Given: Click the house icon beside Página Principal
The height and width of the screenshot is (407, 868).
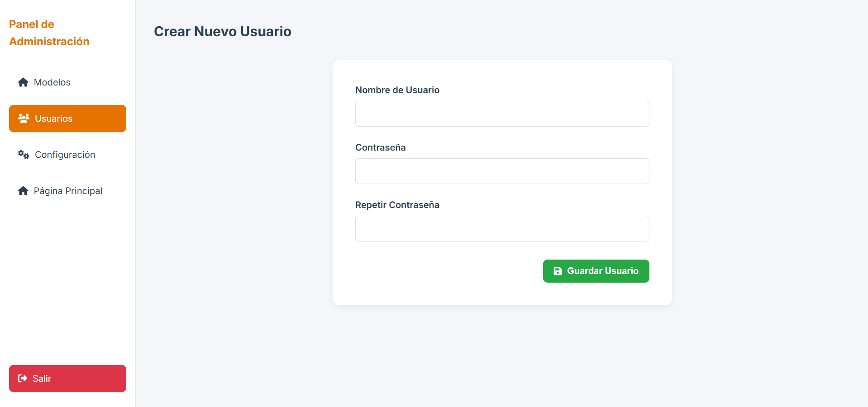Looking at the screenshot, I should (23, 191).
